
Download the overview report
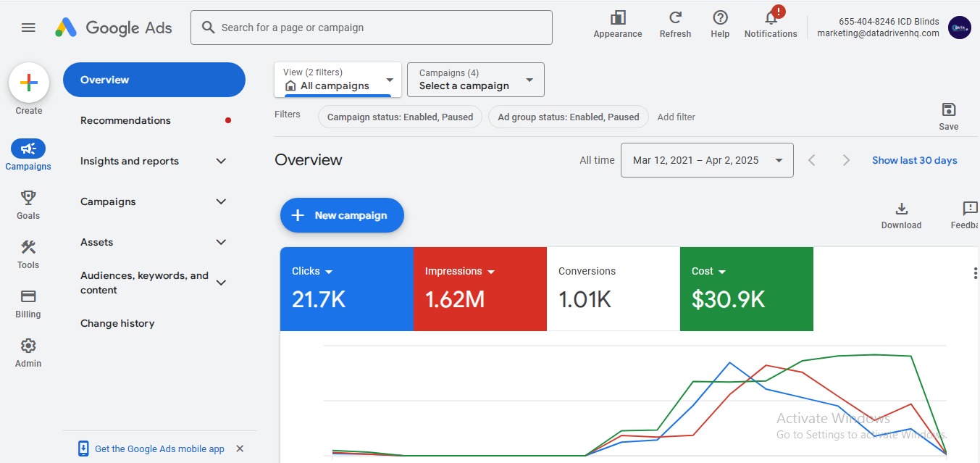[x=901, y=209]
